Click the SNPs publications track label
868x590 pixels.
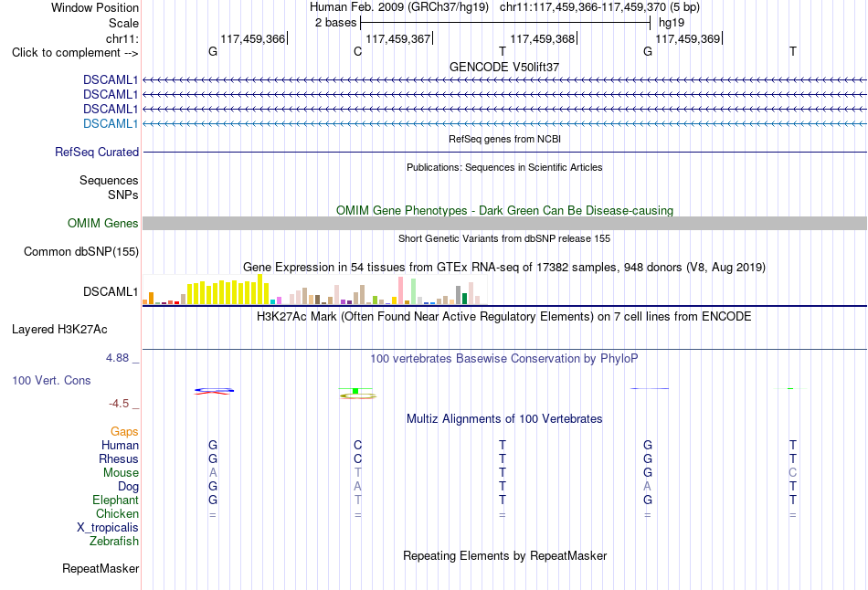tap(123, 195)
